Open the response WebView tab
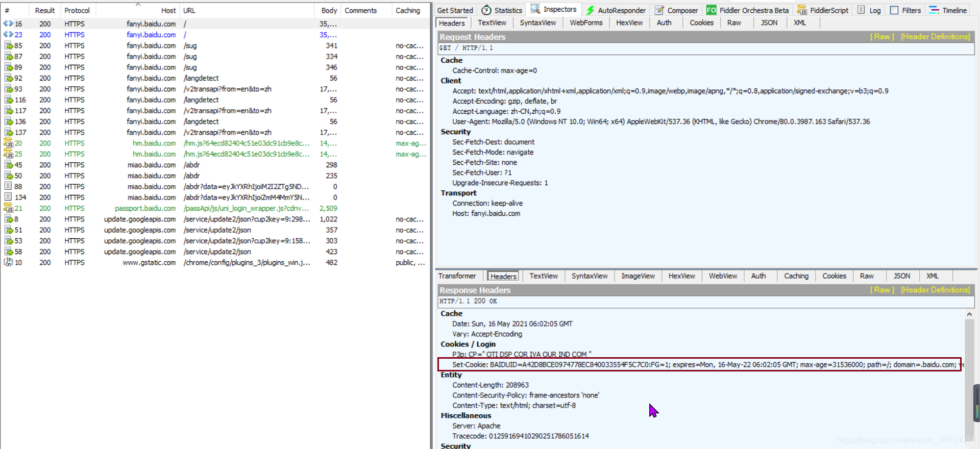The height and width of the screenshot is (449, 980). point(723,276)
